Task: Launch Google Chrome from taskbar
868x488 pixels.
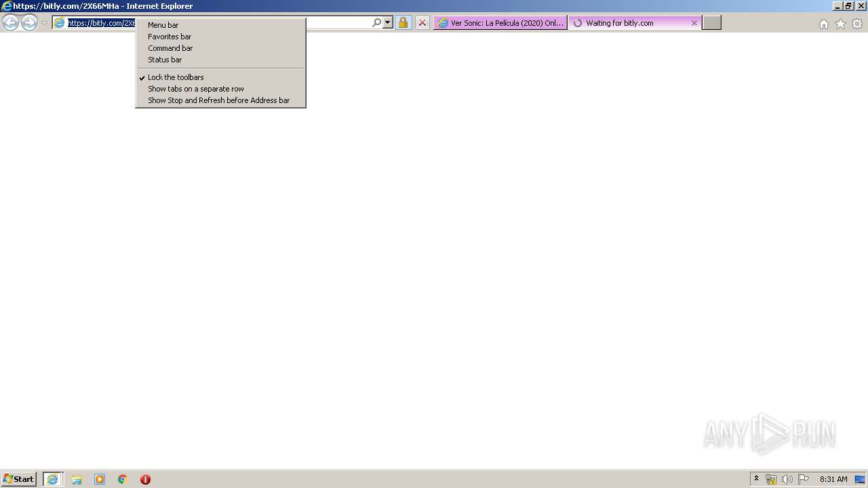Action: [123, 479]
